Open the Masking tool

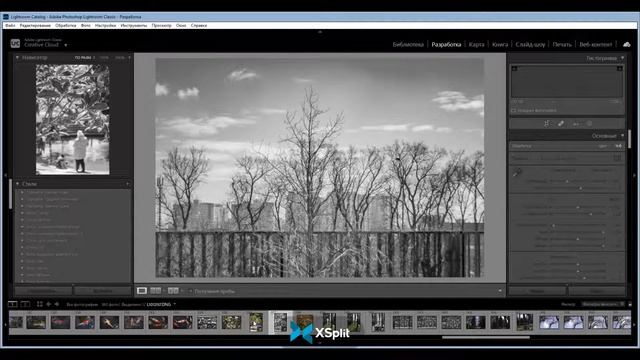pyautogui.click(x=589, y=123)
